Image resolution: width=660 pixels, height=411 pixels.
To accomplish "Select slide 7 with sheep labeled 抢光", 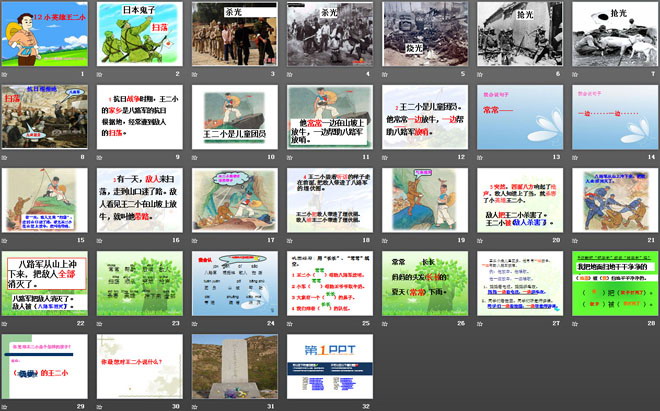I will point(615,34).
